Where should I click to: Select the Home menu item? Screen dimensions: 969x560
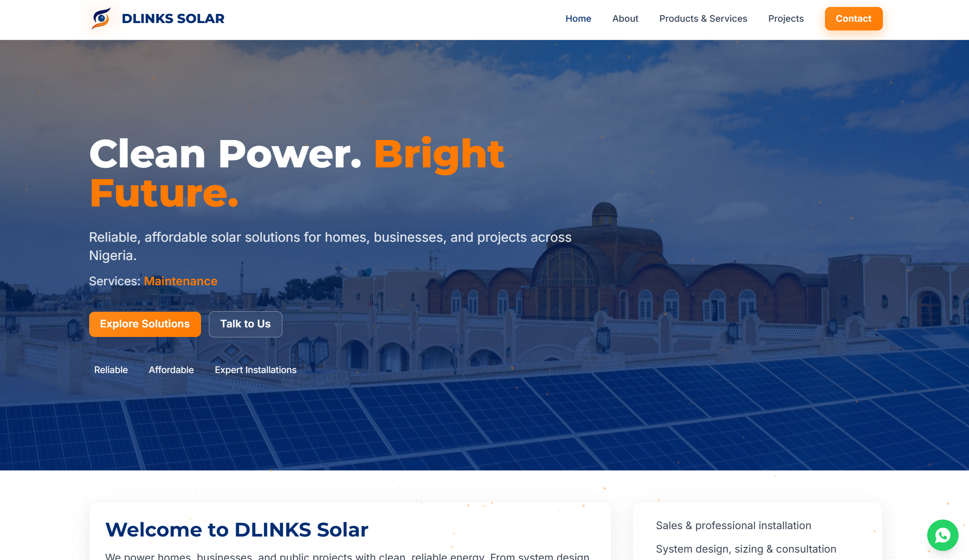578,18
